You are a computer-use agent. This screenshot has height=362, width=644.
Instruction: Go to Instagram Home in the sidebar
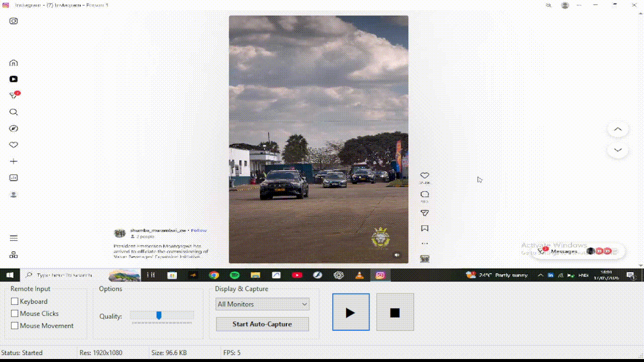14,63
